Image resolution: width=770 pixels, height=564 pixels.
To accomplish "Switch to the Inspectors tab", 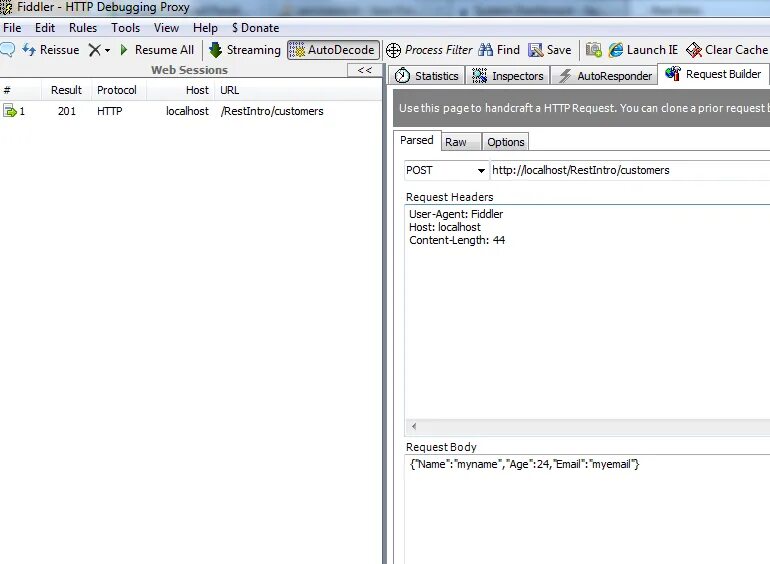I will [508, 76].
